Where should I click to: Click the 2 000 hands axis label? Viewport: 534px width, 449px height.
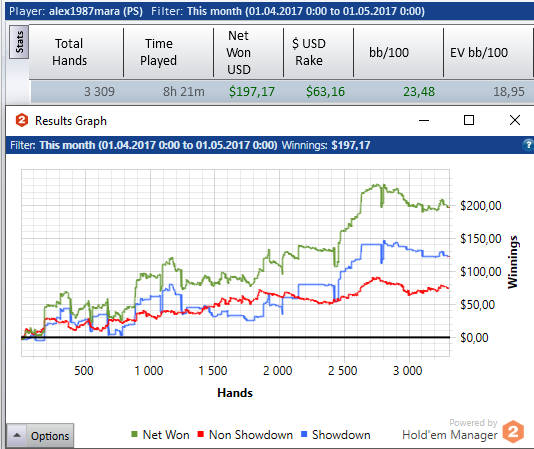[278, 371]
